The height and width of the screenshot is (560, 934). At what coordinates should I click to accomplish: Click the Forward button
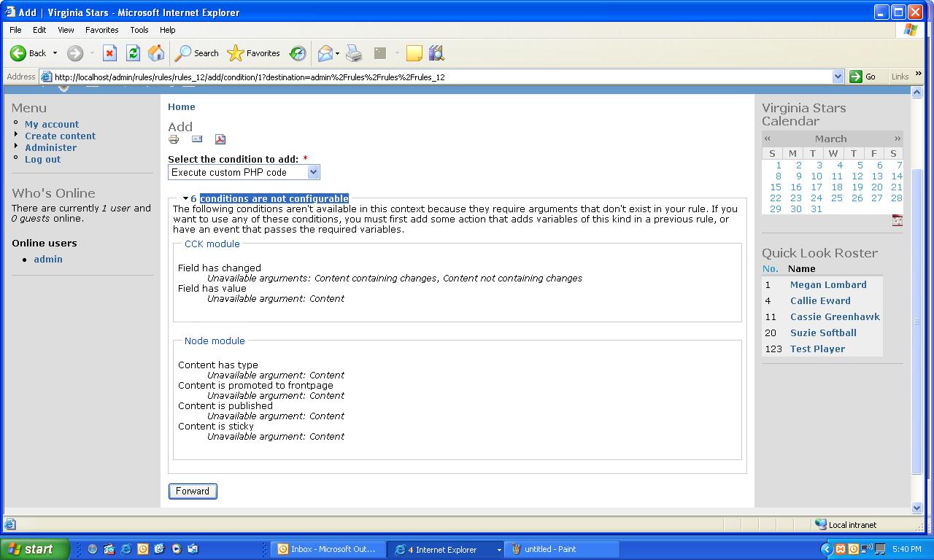[193, 491]
